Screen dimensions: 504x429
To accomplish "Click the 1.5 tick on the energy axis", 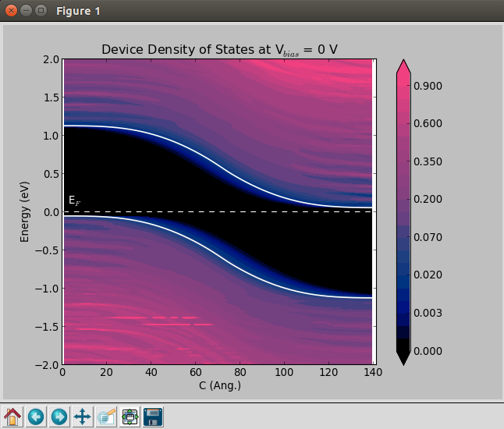I will tap(51, 97).
